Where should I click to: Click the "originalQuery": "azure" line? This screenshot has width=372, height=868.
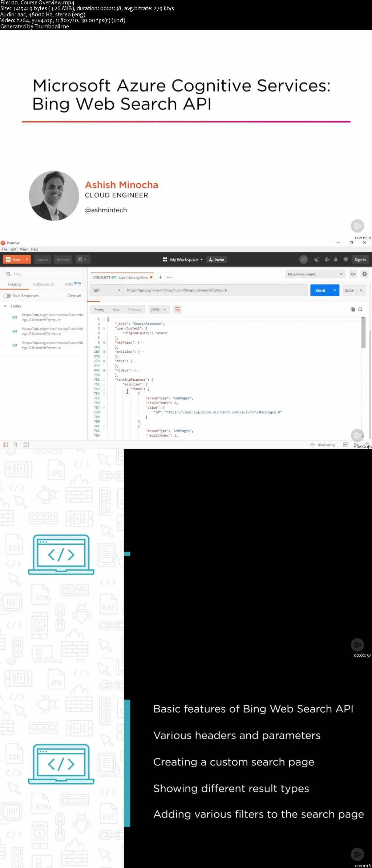coord(145,333)
